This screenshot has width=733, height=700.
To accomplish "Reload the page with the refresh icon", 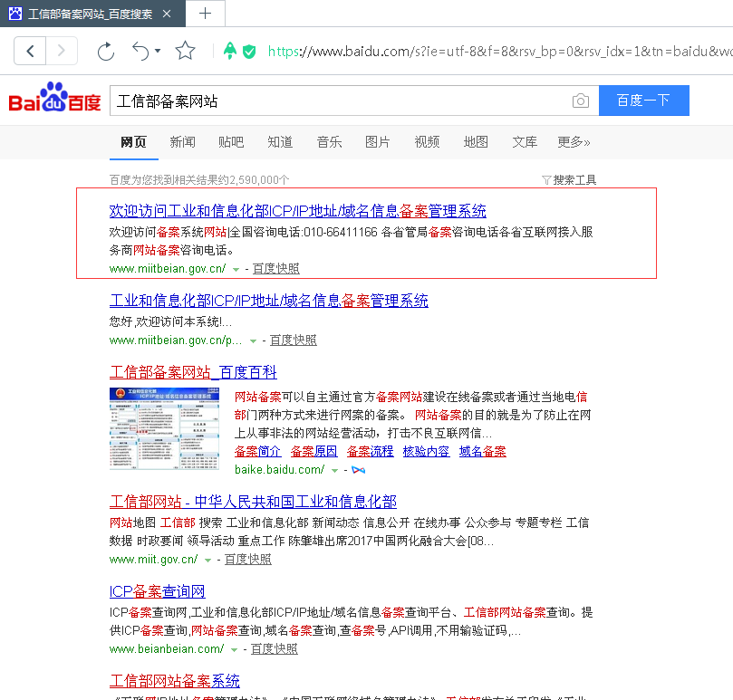I will click(x=106, y=51).
